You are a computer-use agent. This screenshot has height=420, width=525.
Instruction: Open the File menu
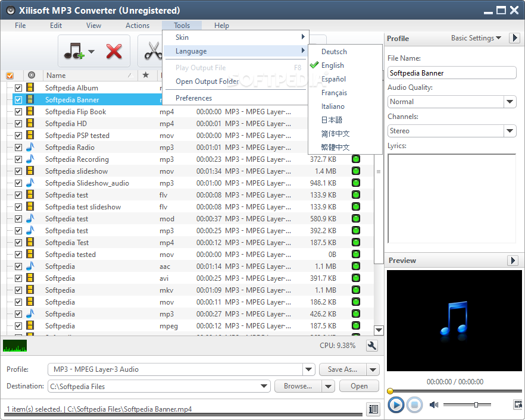[x=20, y=26]
